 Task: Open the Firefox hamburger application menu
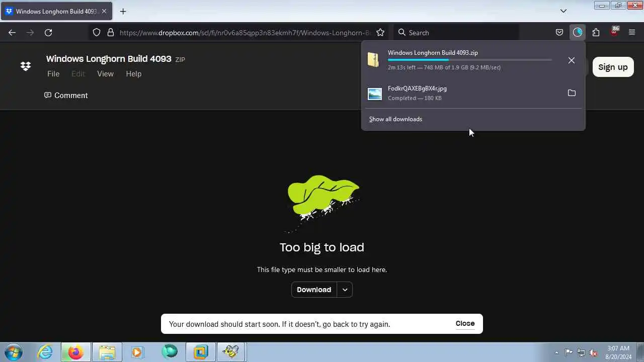(632, 32)
